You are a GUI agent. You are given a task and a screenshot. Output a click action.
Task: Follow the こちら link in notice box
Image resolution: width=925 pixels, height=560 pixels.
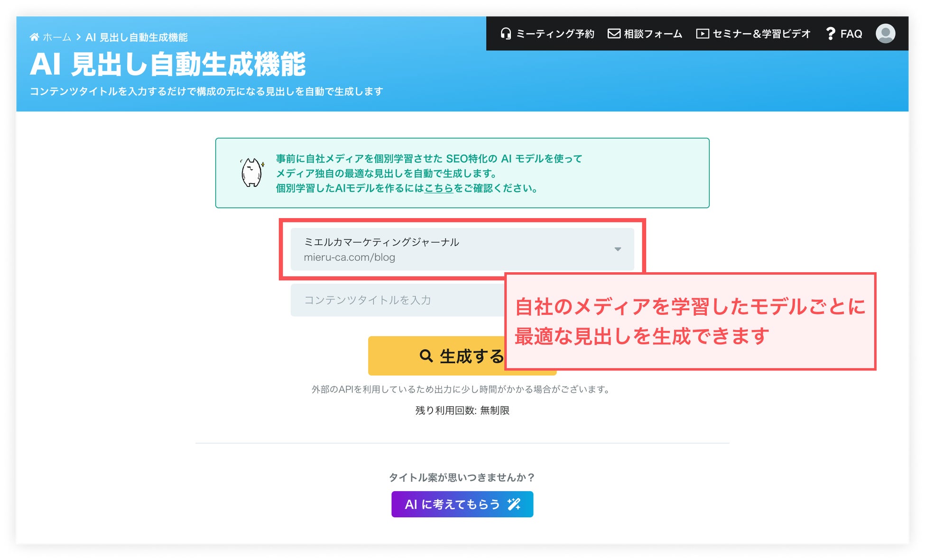438,188
